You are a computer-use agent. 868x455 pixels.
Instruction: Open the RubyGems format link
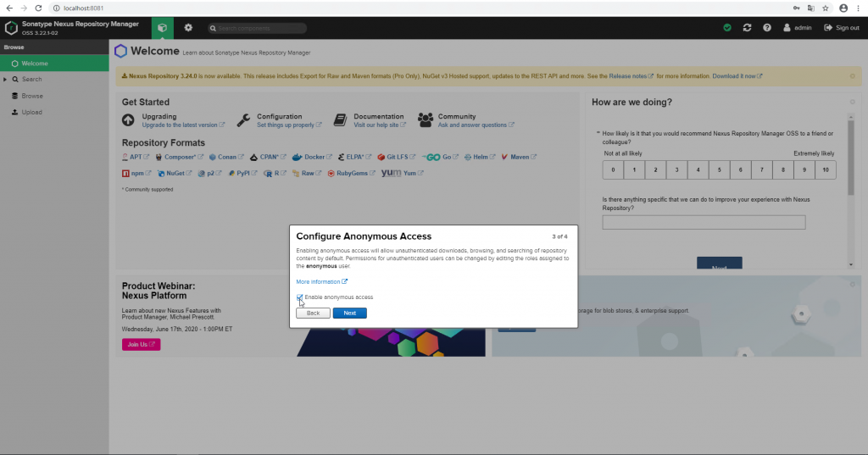351,173
